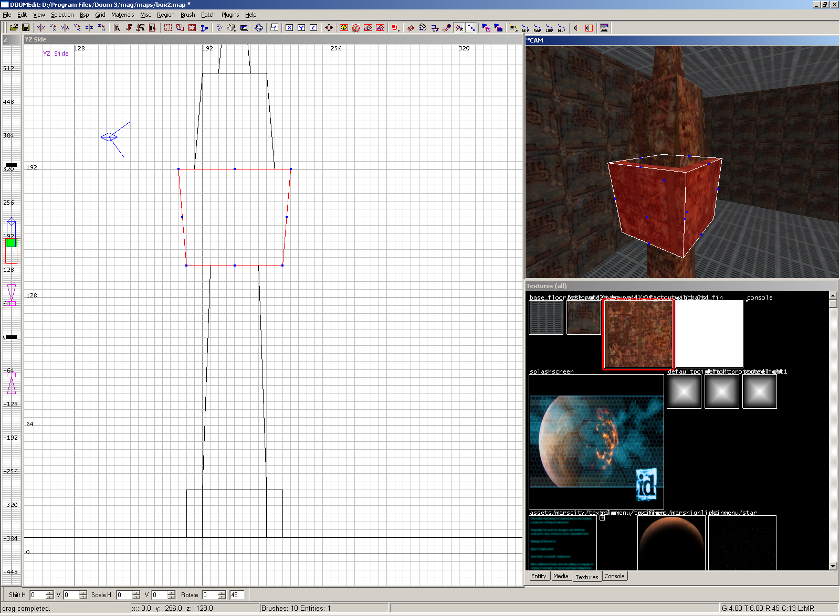
Task: Open a map file with the folder icon
Action: coord(14,28)
